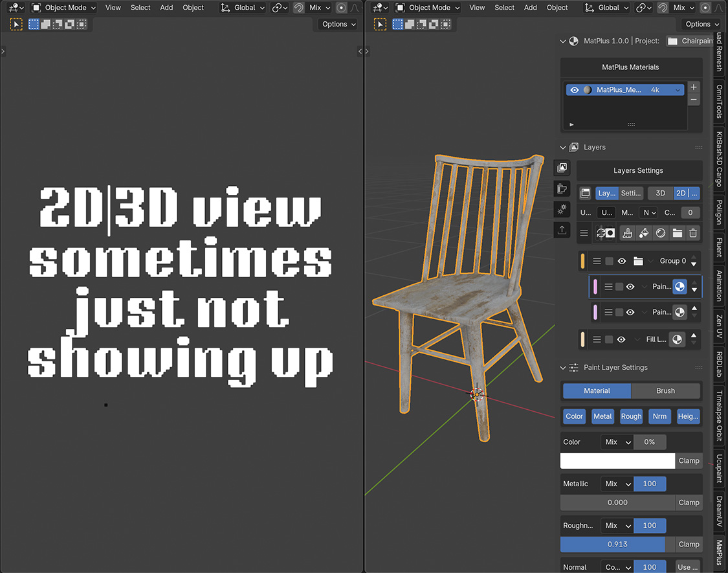
Task: Click Clamp next to Roughness value
Action: point(689,544)
